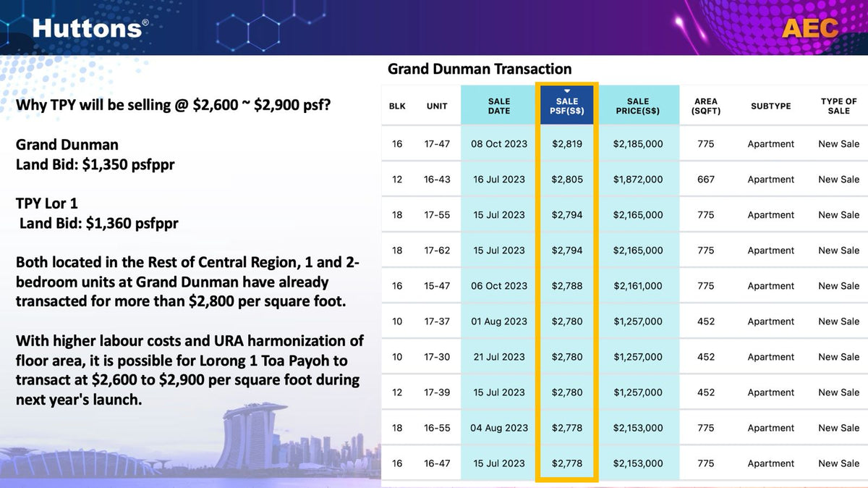
Task: Sort by the SALE DATE column header
Action: pos(499,106)
